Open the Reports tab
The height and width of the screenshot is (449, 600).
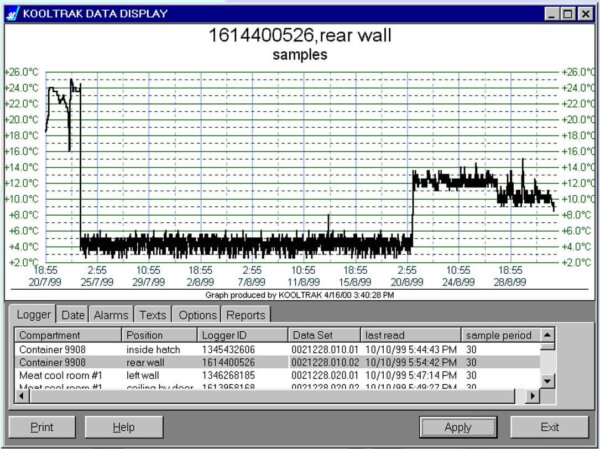coord(246,315)
